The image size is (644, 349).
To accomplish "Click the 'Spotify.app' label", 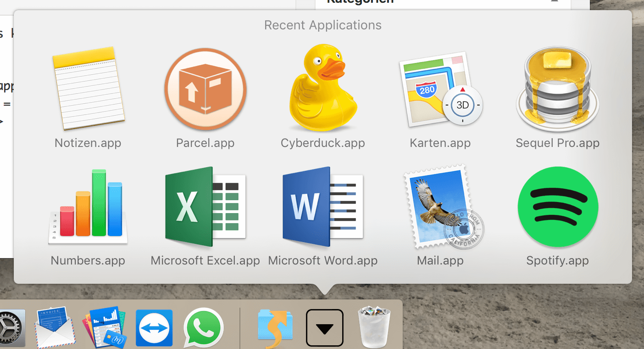I will (558, 260).
